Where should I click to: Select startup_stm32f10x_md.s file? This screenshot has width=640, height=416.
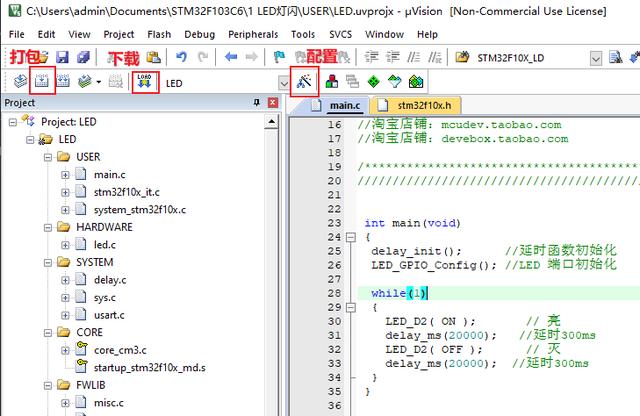point(150,367)
